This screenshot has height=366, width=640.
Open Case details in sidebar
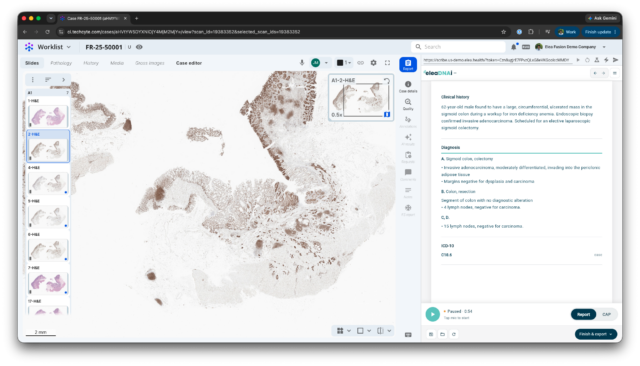click(408, 86)
